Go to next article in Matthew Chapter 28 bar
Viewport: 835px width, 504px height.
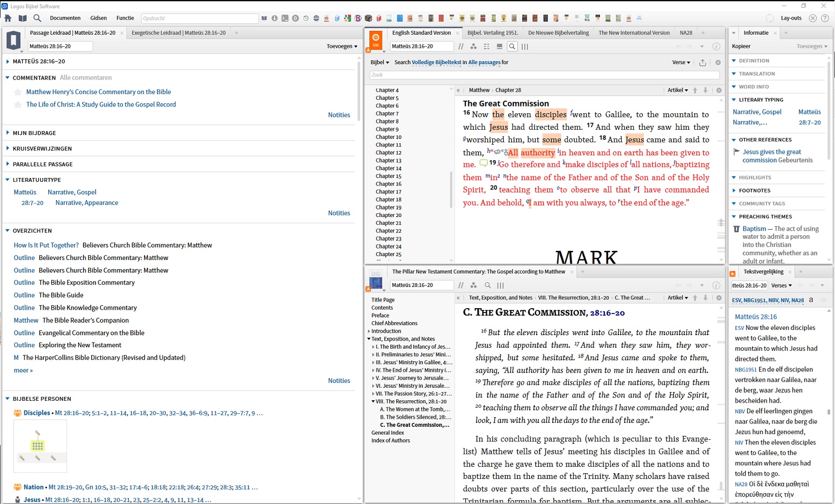coord(705,90)
